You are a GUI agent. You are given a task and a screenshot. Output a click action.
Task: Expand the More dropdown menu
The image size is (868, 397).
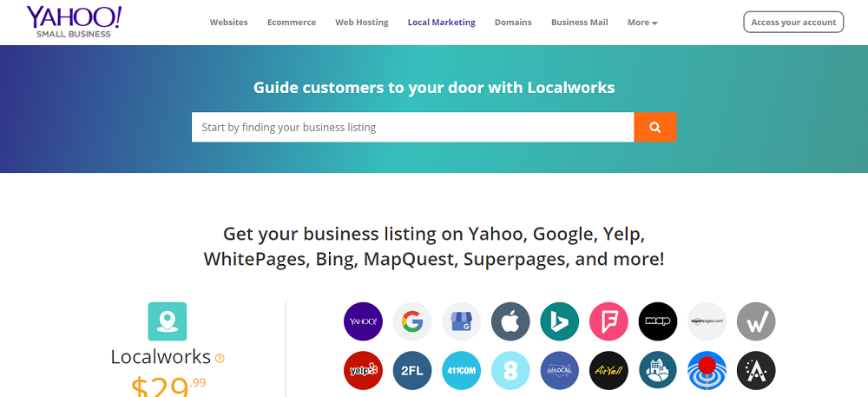642,23
